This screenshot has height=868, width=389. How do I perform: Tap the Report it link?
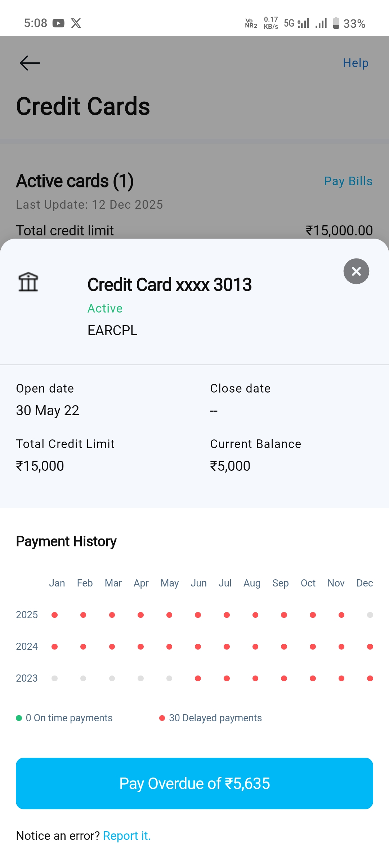(127, 836)
